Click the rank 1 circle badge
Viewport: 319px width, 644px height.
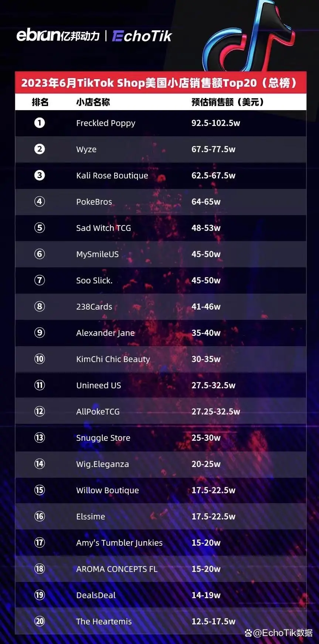pyautogui.click(x=40, y=123)
